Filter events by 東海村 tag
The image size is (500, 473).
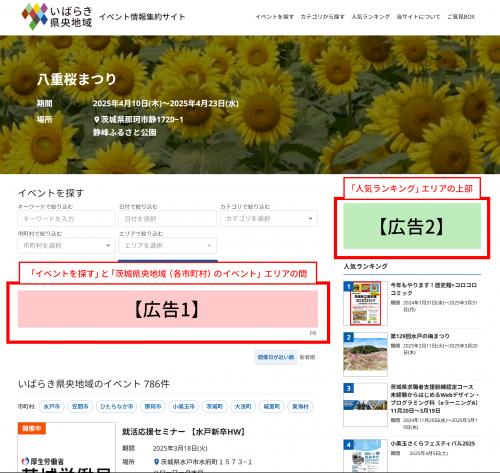point(300,407)
